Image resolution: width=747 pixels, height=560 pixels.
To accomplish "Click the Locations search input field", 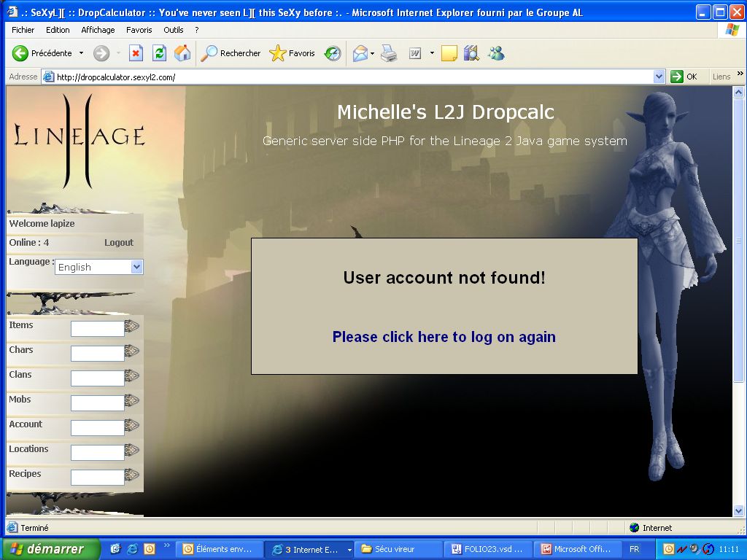I will click(98, 452).
